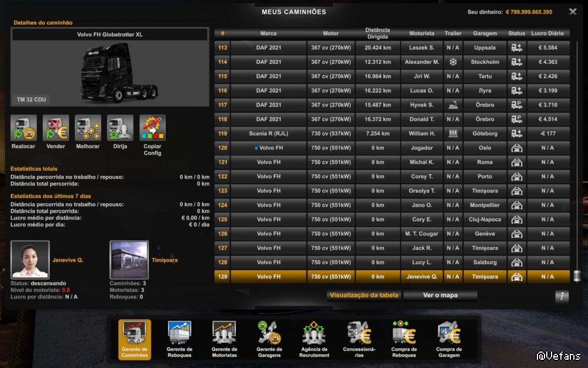Click the Copiar Config icon
The width and height of the screenshot is (588, 368).
(153, 128)
